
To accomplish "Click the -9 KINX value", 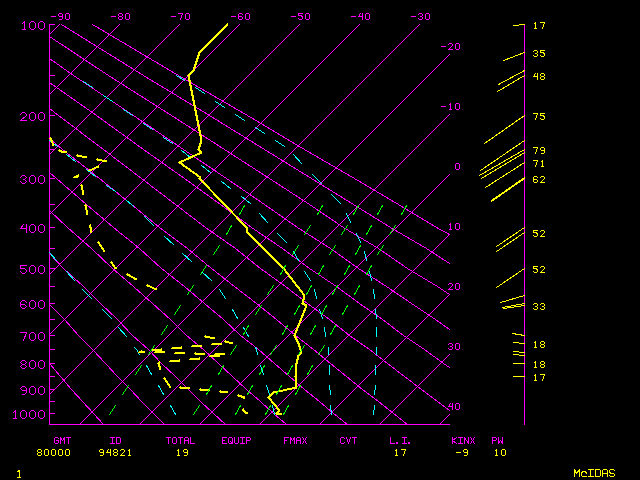I will click(461, 452).
